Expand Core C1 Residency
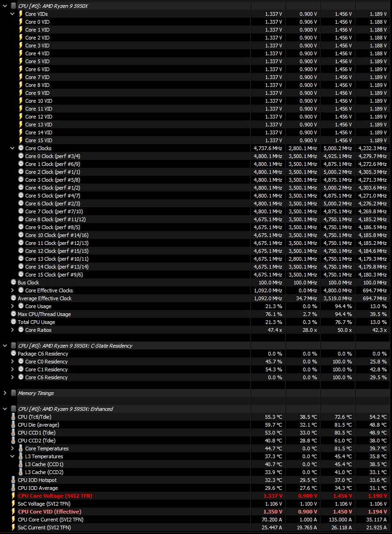 12,369
